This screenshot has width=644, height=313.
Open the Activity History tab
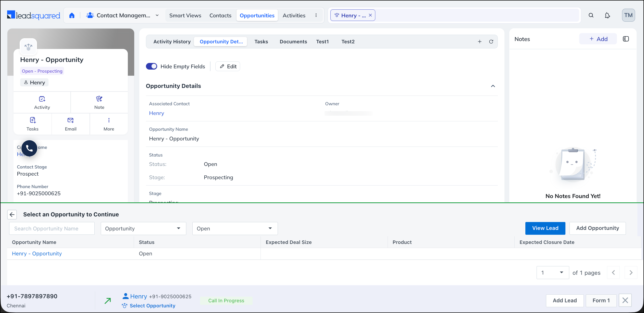tap(172, 42)
